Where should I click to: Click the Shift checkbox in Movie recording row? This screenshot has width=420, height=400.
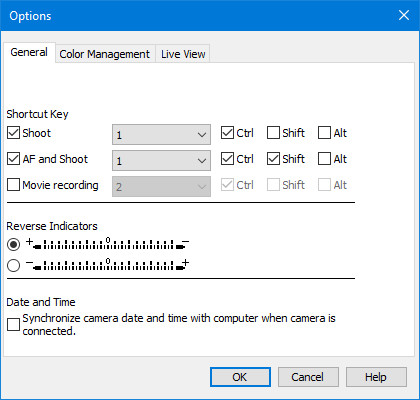(x=273, y=184)
